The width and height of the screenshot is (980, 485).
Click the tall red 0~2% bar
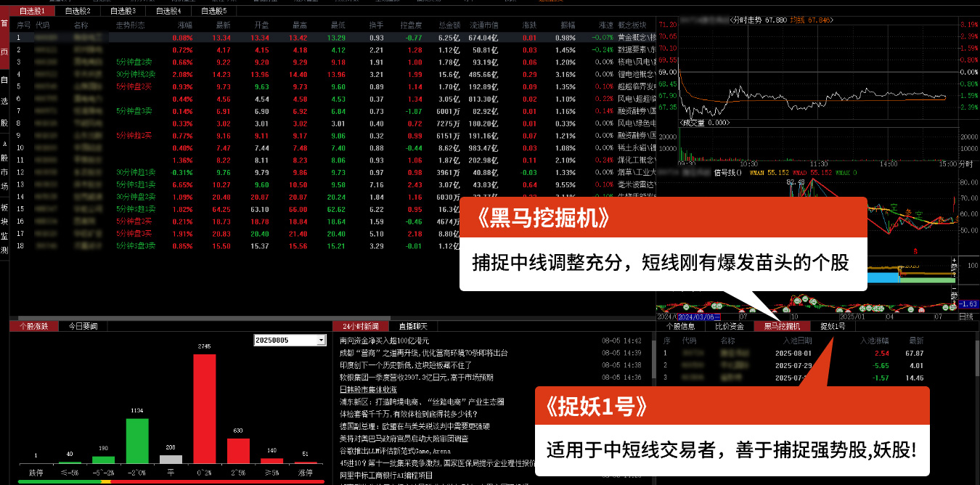(204, 407)
